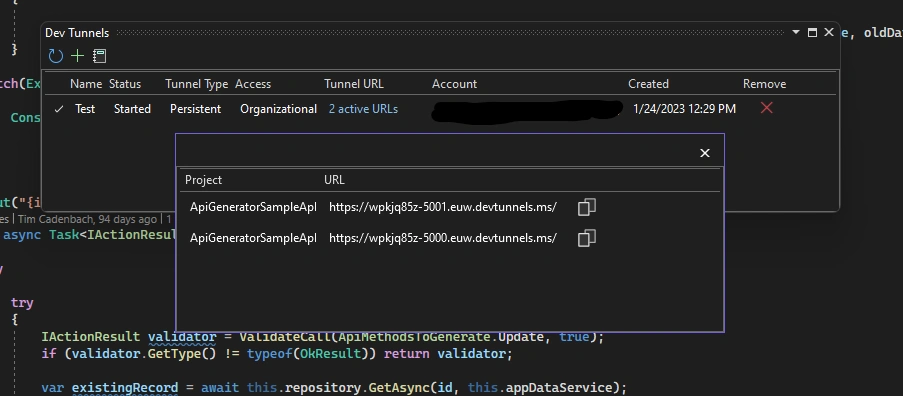Viewport: 903px width, 396px height.
Task: Close the Dev Tunnels tool window
Action: pyautogui.click(x=829, y=32)
